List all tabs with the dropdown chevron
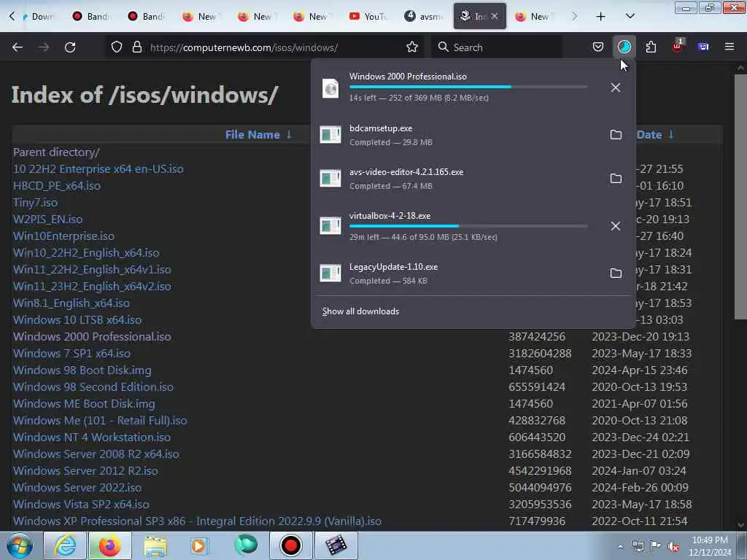 click(x=630, y=16)
